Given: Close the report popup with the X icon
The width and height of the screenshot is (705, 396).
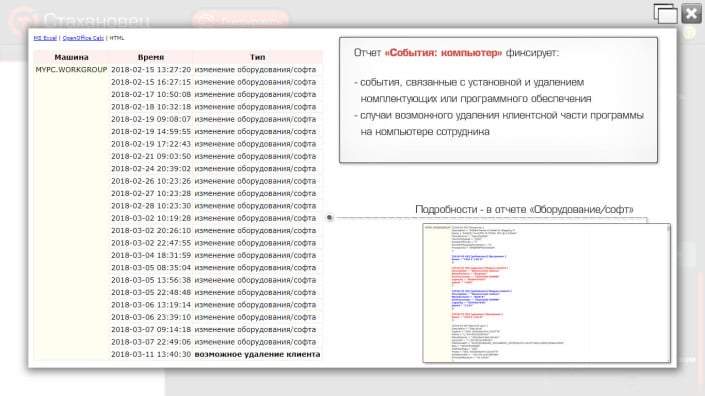Looking at the screenshot, I should coord(692,13).
